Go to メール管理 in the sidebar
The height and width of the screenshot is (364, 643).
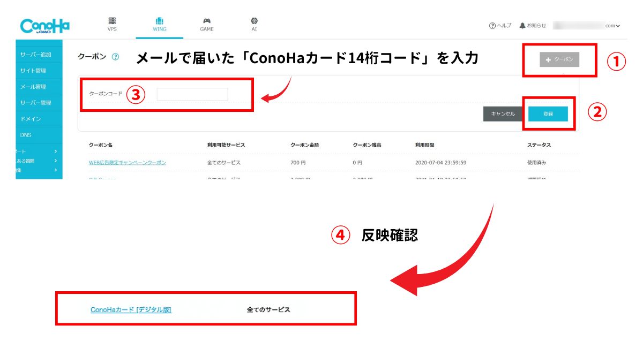click(x=39, y=87)
